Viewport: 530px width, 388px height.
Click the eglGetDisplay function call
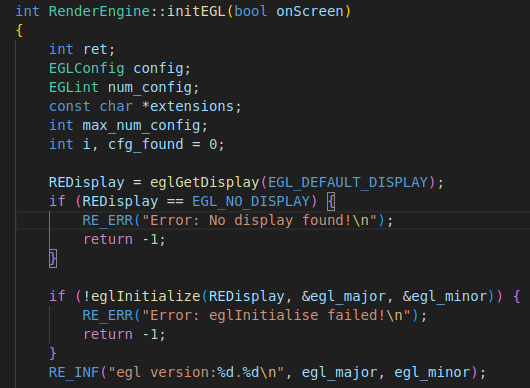tap(204, 183)
